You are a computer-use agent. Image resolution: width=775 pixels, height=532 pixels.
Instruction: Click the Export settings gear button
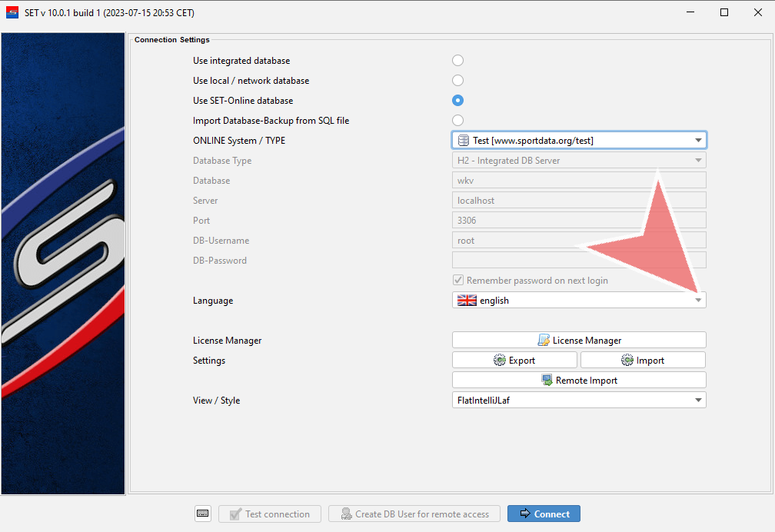pyautogui.click(x=514, y=360)
